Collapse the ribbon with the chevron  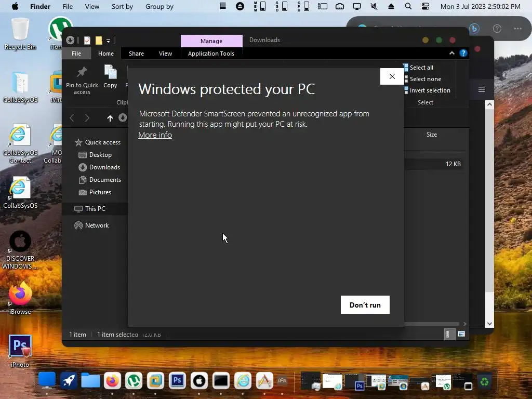tap(451, 54)
